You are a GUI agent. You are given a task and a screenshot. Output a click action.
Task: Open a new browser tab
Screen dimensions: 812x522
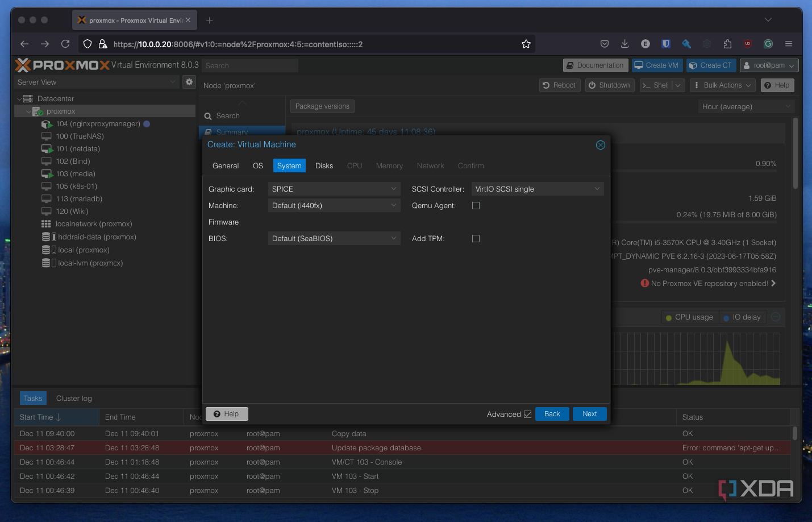209,20
